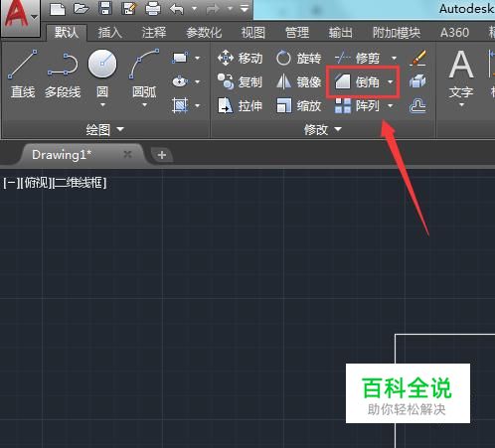Switch to the 默认 ribbon tab
This screenshot has width=495, height=448.
67,33
